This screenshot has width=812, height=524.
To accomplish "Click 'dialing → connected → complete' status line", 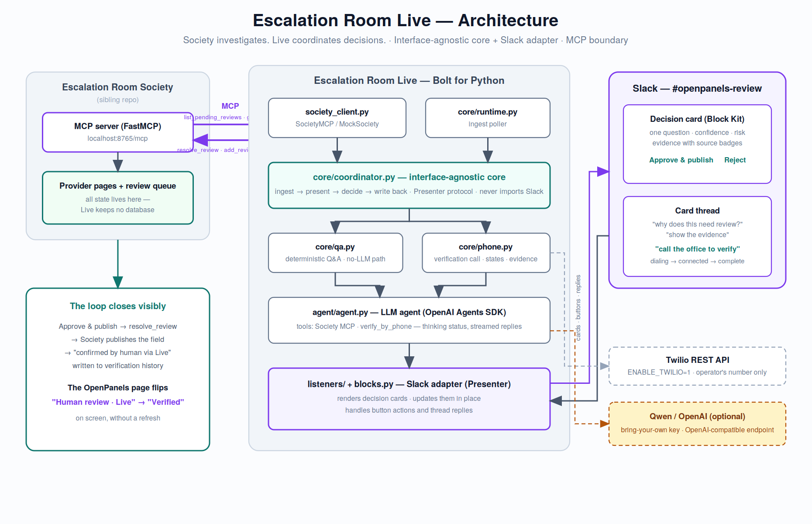I will point(697,261).
